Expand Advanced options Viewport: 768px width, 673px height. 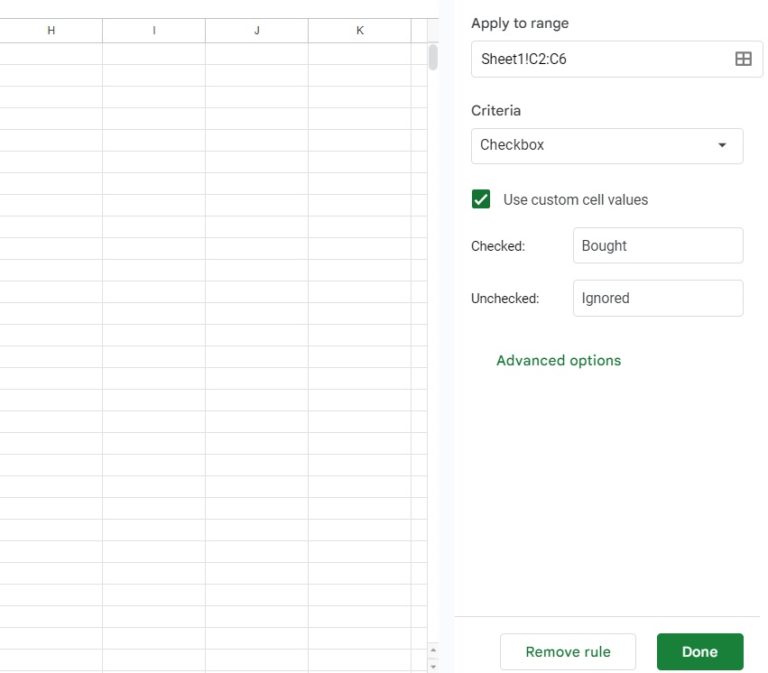tap(558, 361)
